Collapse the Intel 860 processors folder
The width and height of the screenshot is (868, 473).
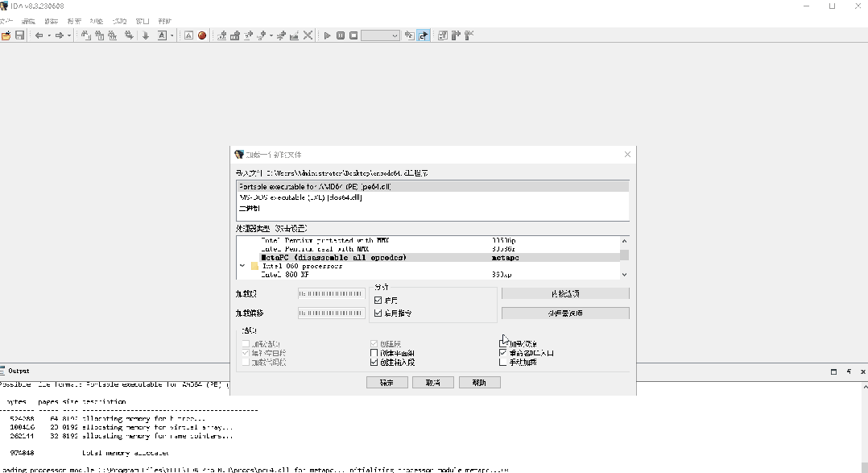[242, 266]
